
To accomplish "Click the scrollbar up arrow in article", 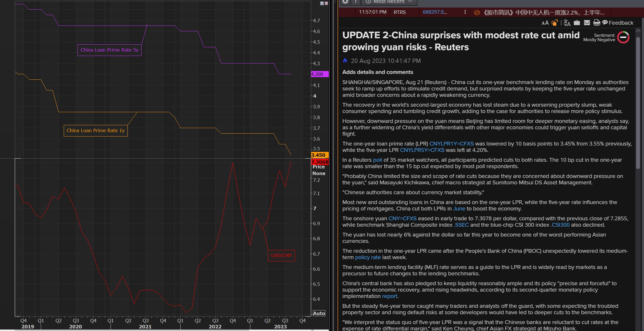I will coord(638,30).
